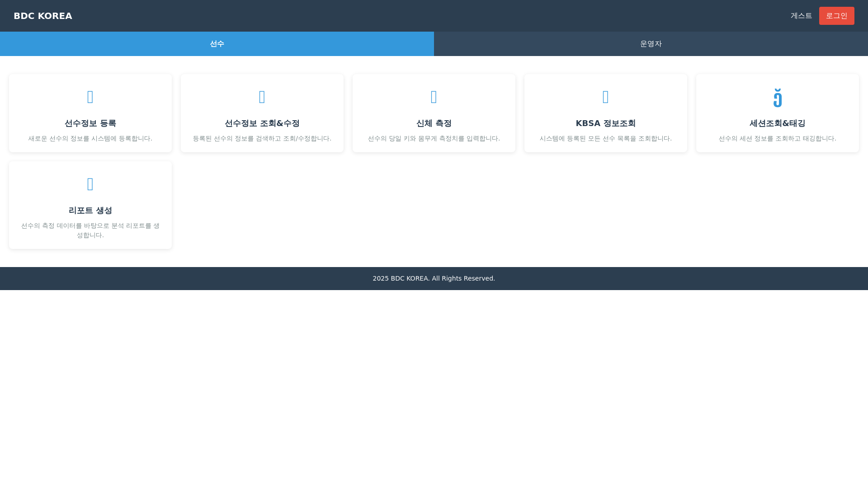
Task: Open the 세션조회&태깅 card title
Action: [x=778, y=123]
